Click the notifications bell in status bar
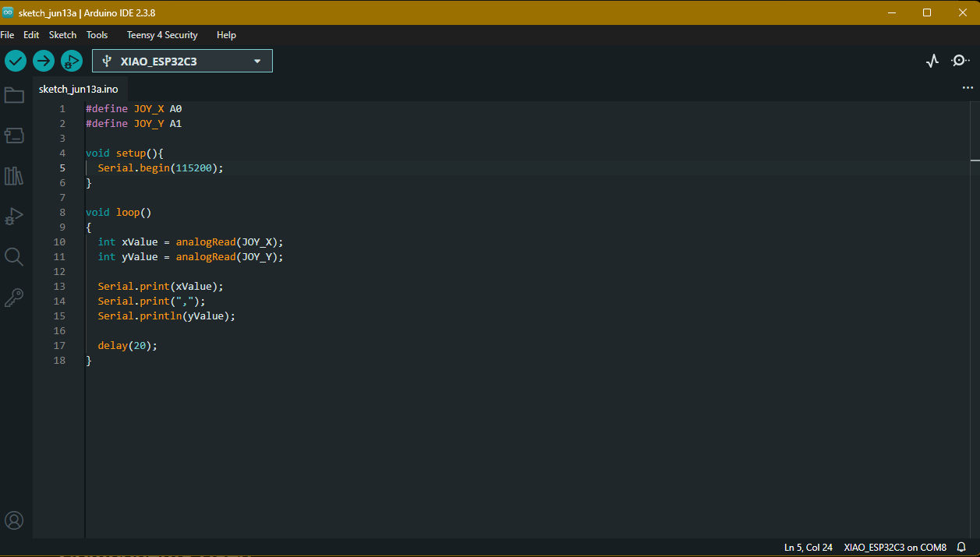 click(962, 547)
